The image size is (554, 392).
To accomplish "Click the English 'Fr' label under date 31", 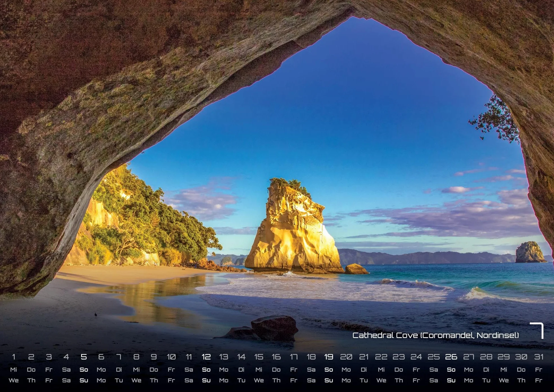I will pyautogui.click(x=539, y=380).
